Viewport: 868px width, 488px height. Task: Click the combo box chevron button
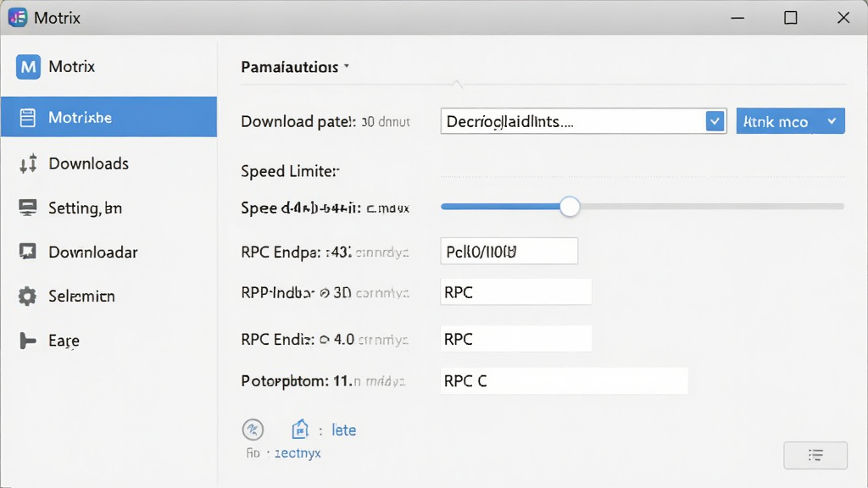click(x=715, y=121)
